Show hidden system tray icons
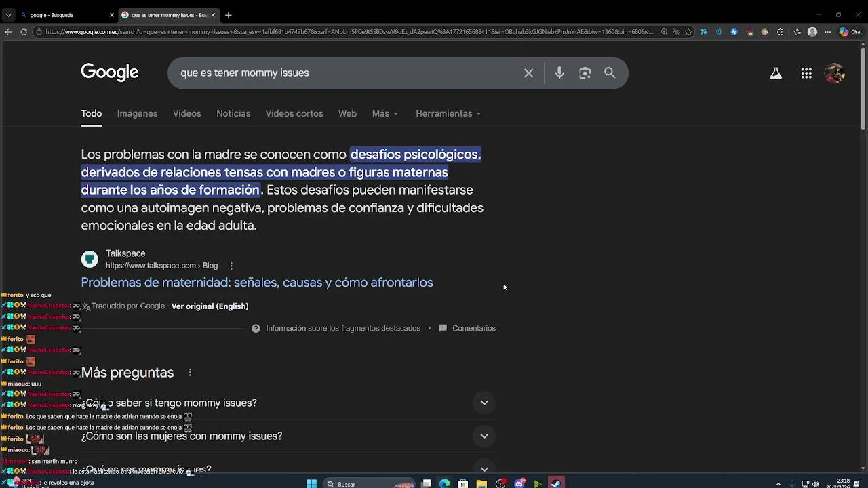 778,484
